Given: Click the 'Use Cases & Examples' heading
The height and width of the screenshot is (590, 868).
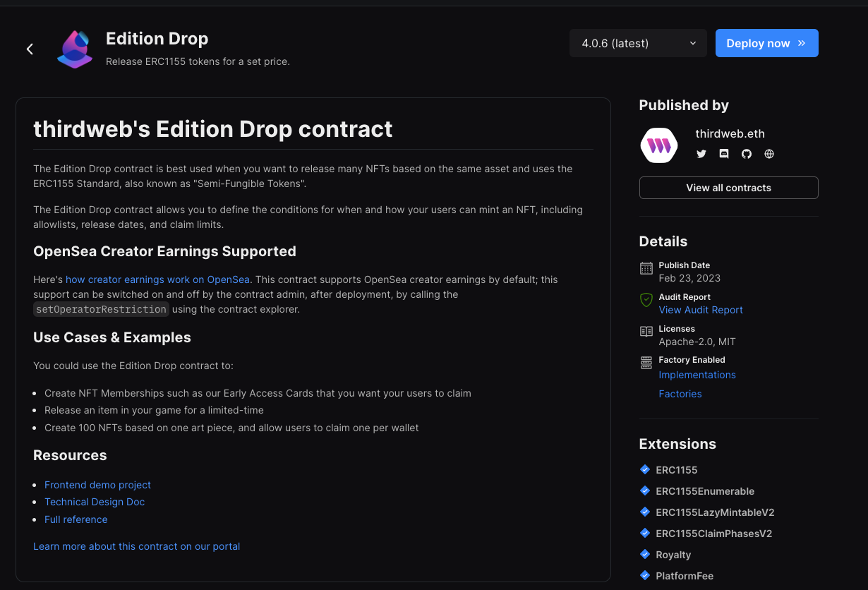Looking at the screenshot, I should coord(112,337).
